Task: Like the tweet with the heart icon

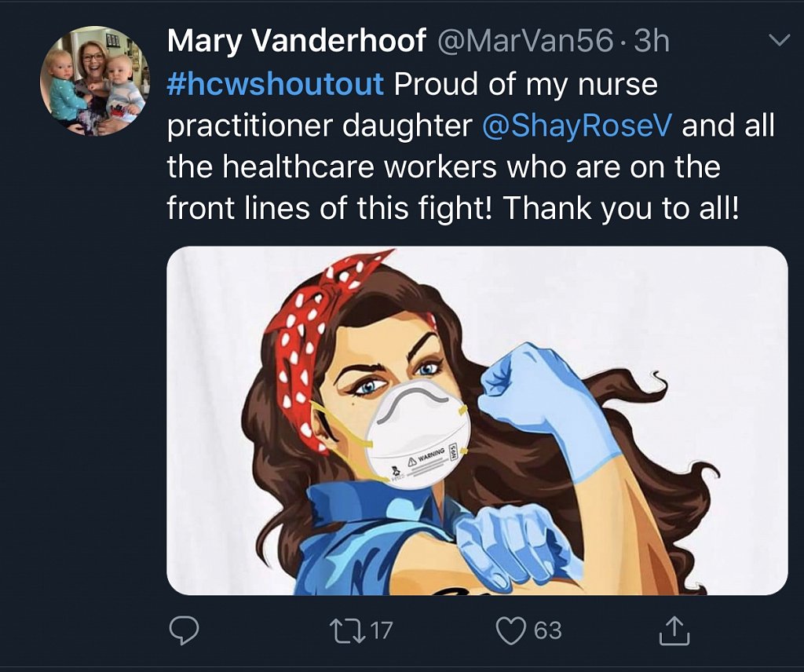Action: pyautogui.click(x=511, y=630)
